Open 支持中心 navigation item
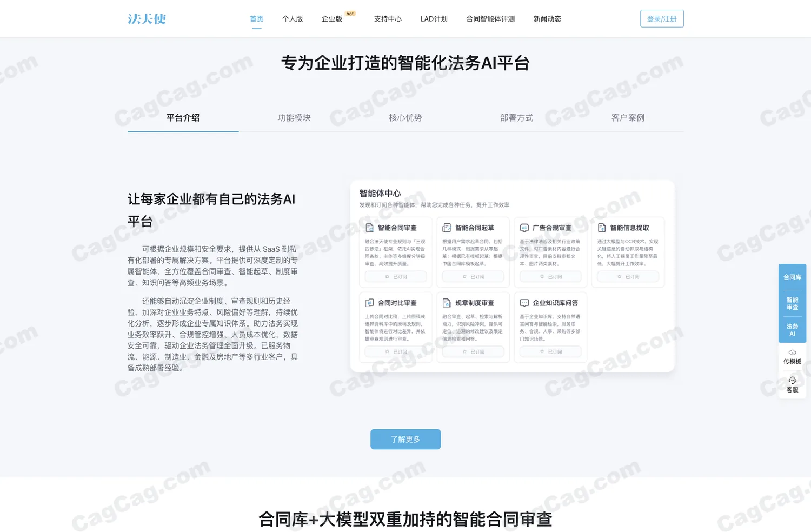The width and height of the screenshot is (811, 532). pyautogui.click(x=388, y=19)
